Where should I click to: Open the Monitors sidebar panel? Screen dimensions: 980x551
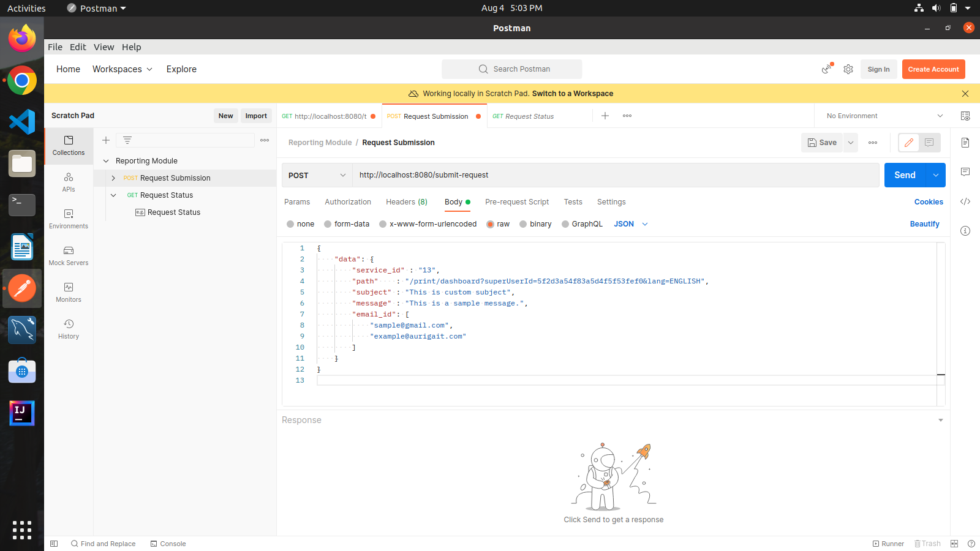click(x=69, y=293)
